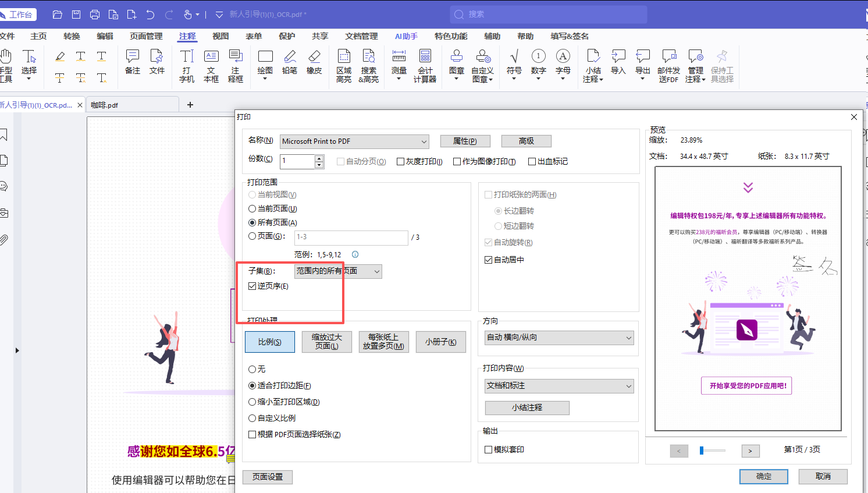The width and height of the screenshot is (868, 493).
Task: Open the orientation (方向) dropdown
Action: 560,338
